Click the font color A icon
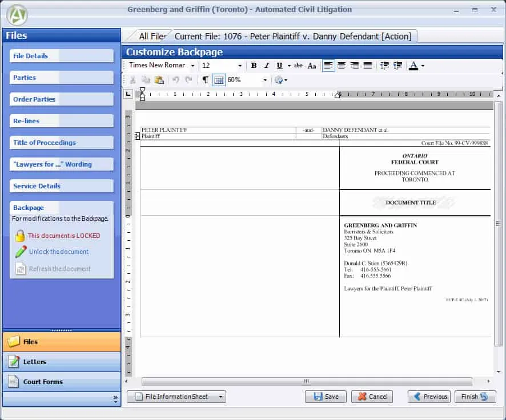 click(x=413, y=66)
